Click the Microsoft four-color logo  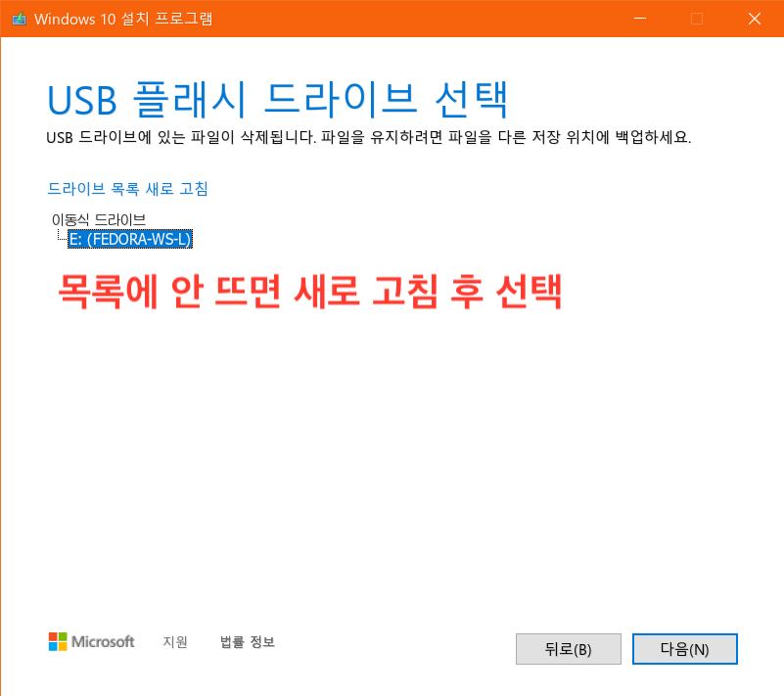pyautogui.click(x=91, y=641)
